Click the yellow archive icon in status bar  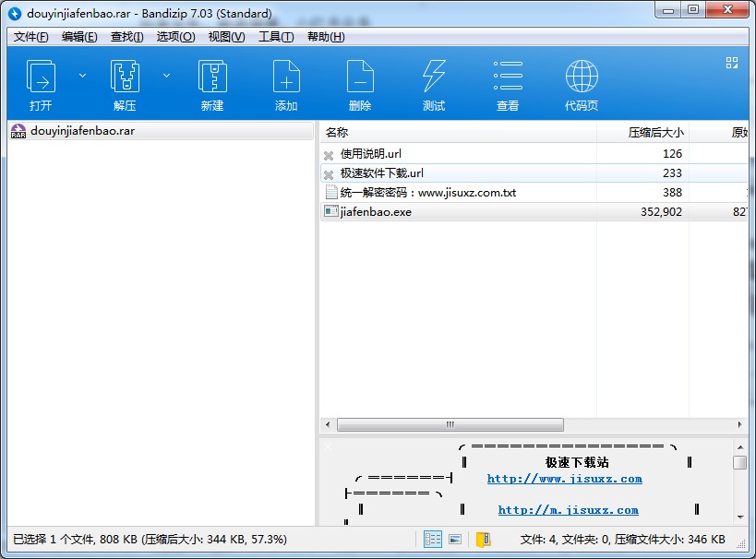[x=483, y=540]
